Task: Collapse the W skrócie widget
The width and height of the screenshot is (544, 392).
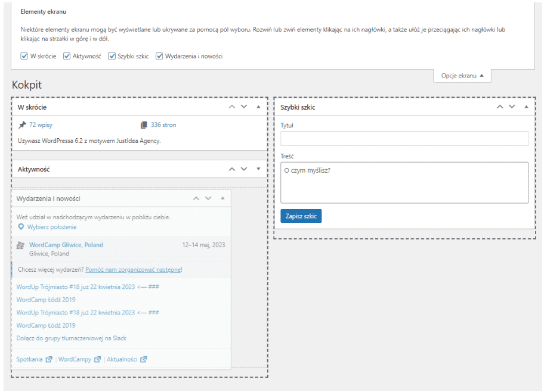Action: pyautogui.click(x=258, y=107)
